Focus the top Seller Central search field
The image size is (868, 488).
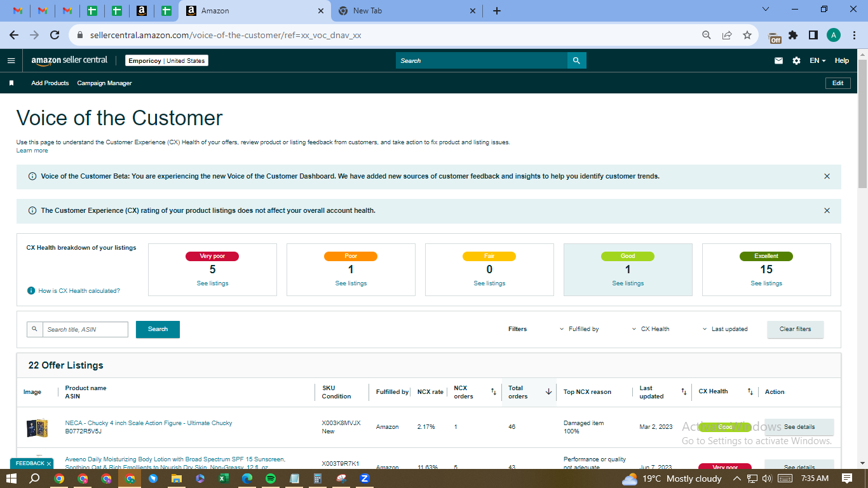click(x=482, y=60)
